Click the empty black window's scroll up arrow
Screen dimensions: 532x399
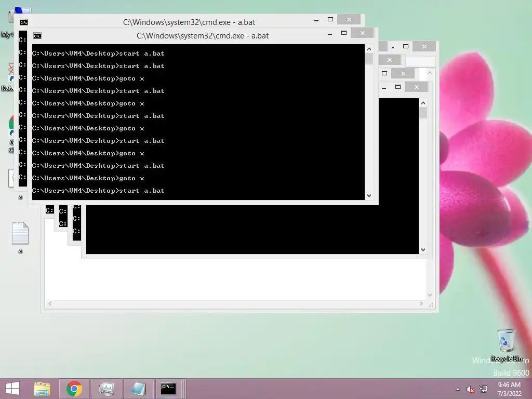[x=423, y=103]
